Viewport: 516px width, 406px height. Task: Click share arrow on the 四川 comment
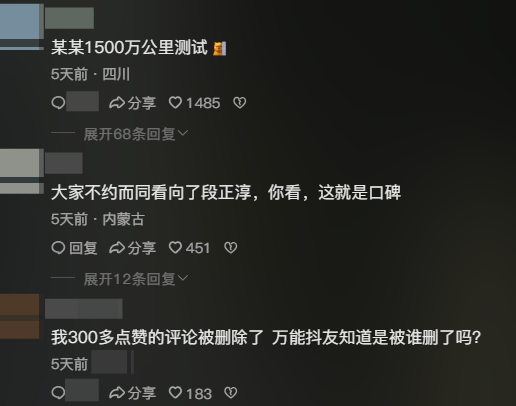click(117, 103)
